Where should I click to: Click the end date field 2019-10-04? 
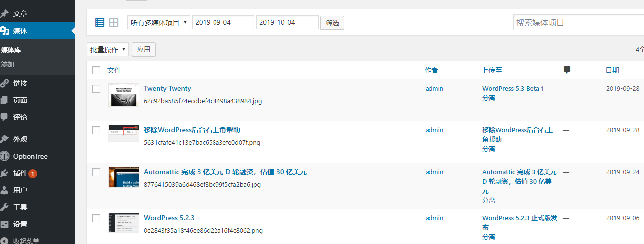click(x=287, y=22)
